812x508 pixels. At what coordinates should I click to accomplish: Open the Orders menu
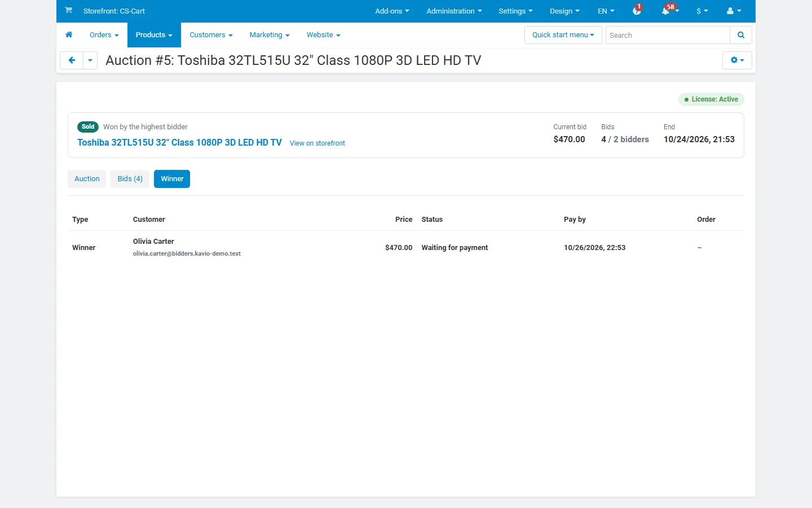(104, 35)
